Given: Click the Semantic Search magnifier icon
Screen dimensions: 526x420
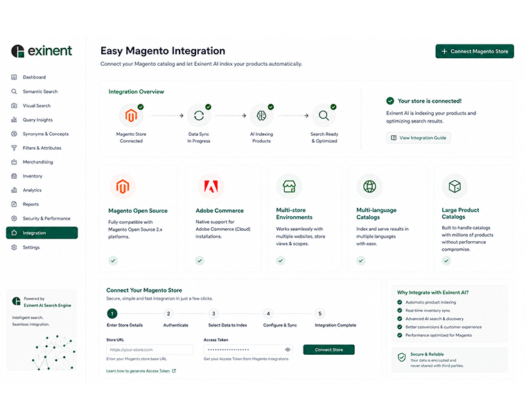Looking at the screenshot, I should (14, 91).
